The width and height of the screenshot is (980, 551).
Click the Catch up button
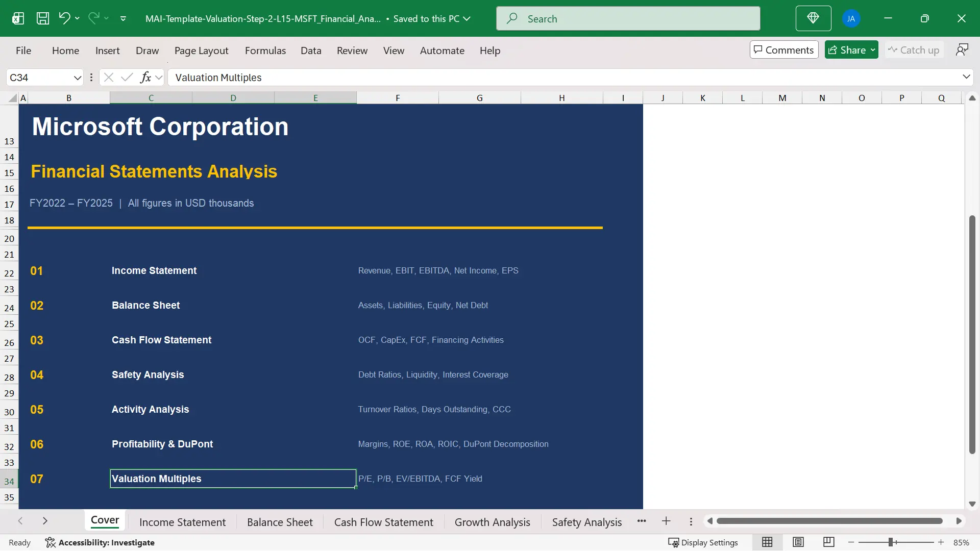(914, 49)
